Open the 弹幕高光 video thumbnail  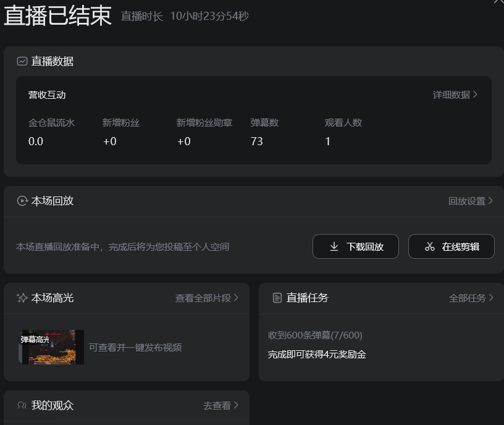pos(51,347)
